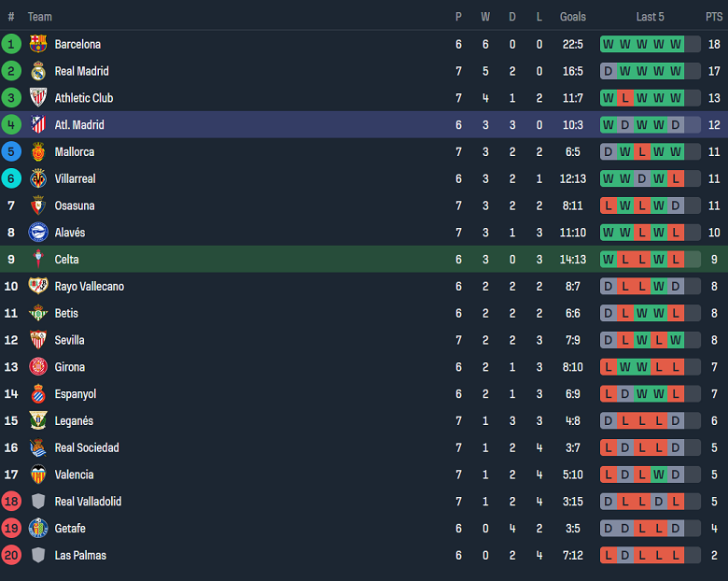The width and height of the screenshot is (728, 581).
Task: Click the Real Madrid club crest
Action: (38, 71)
